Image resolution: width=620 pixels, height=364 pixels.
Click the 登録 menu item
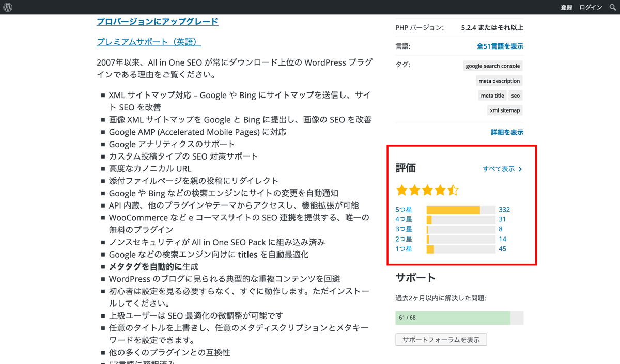coord(567,7)
